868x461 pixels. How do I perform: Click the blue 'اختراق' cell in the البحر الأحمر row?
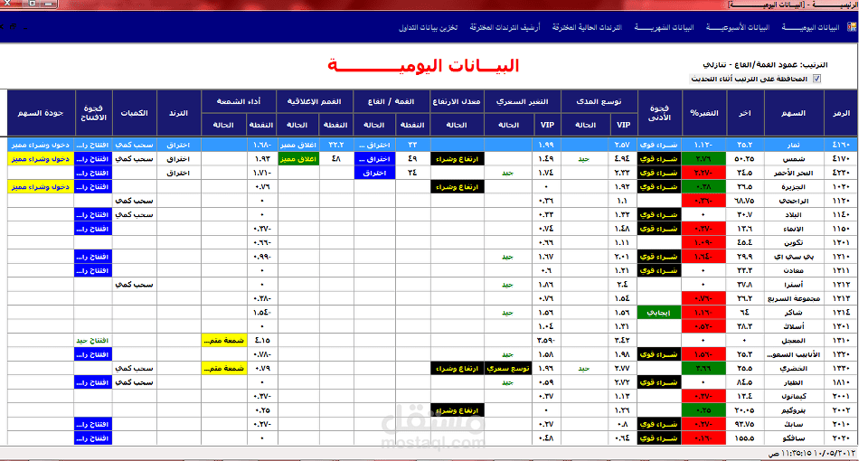pos(374,173)
